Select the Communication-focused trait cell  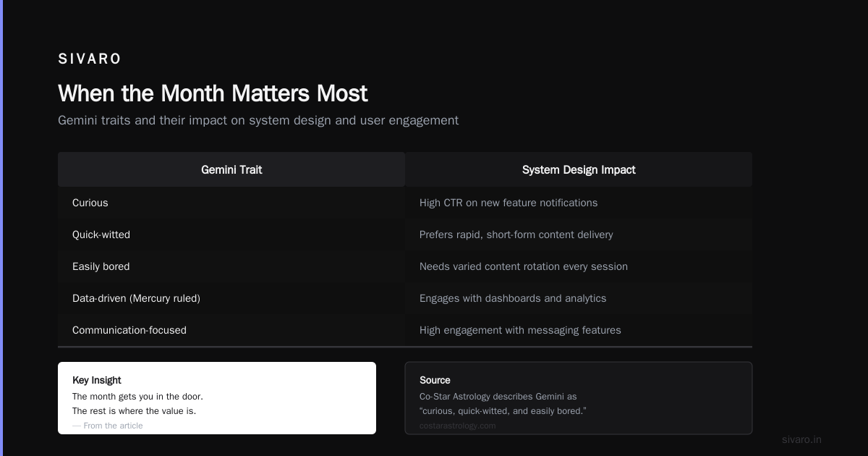pos(231,330)
